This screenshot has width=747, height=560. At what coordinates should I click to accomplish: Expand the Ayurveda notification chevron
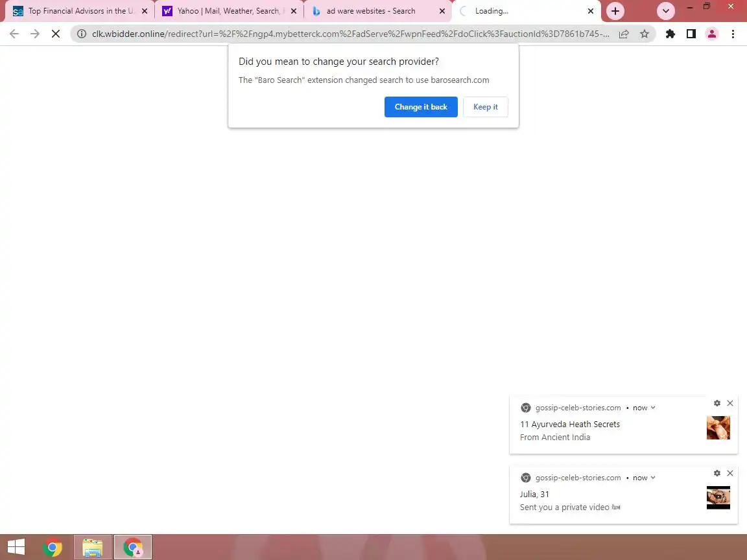point(653,408)
